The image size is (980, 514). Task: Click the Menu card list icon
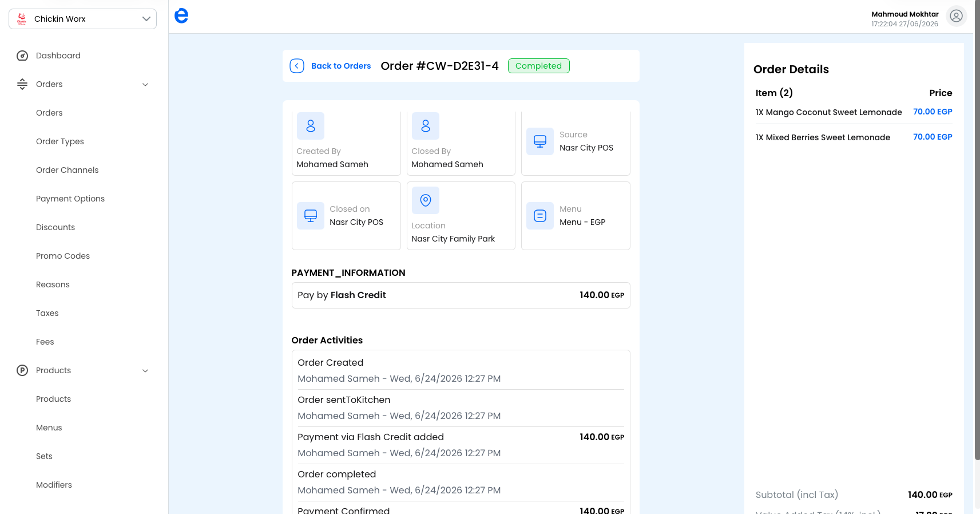(540, 216)
